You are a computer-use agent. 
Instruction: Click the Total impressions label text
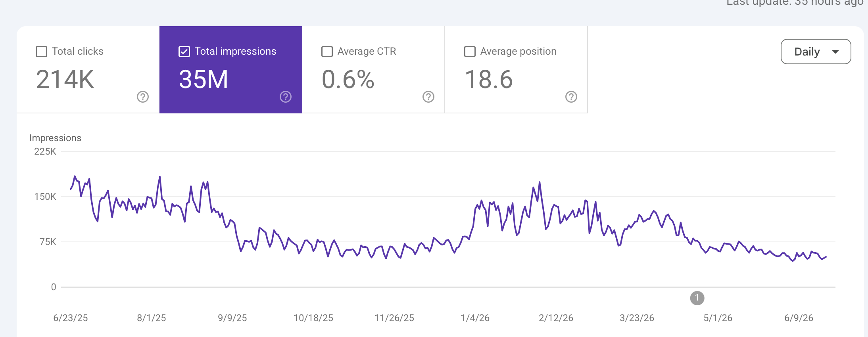[236, 52]
